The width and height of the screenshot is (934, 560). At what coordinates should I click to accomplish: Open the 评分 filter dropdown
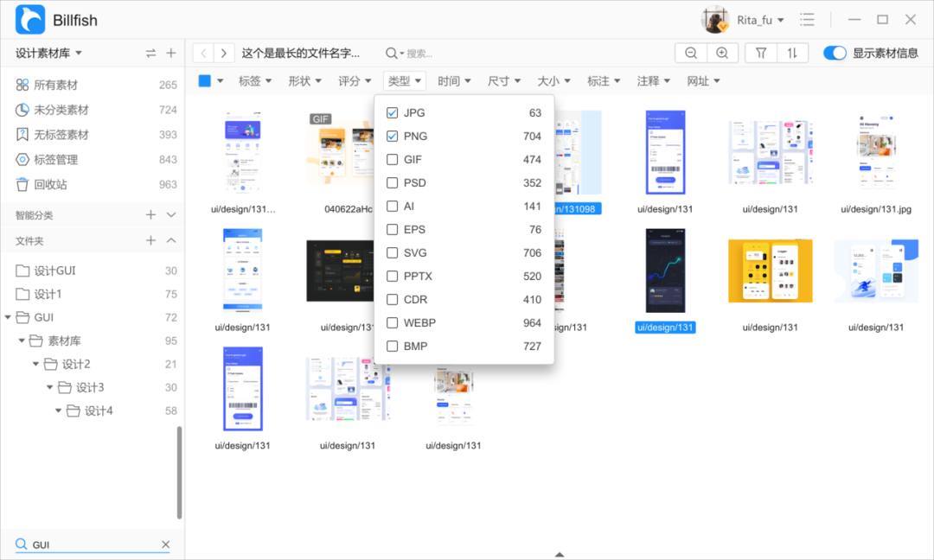pos(355,81)
